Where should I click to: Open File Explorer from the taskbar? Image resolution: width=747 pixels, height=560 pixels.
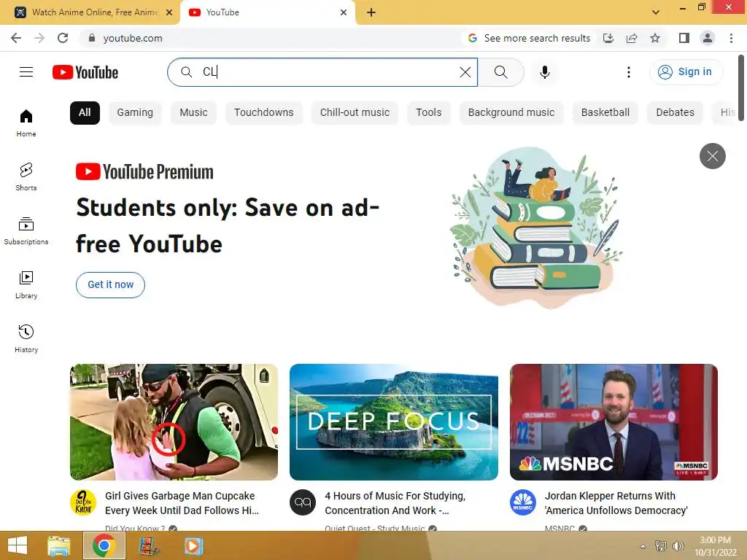pos(59,545)
